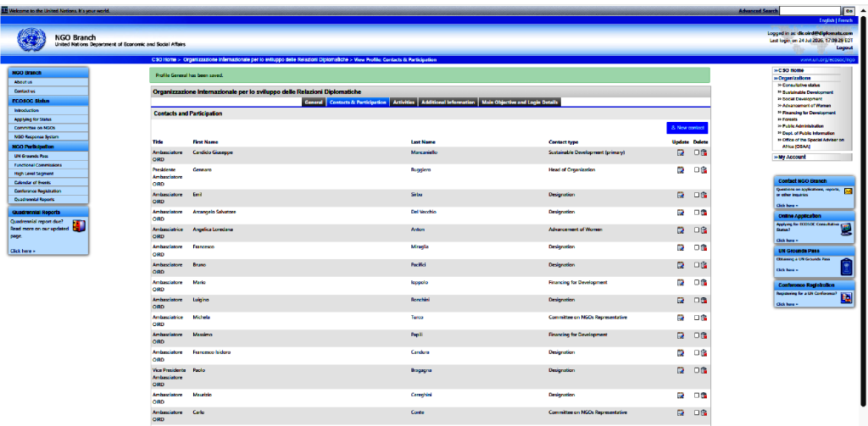868x426 pixels.
Task: Switch to the General tab
Action: click(314, 102)
